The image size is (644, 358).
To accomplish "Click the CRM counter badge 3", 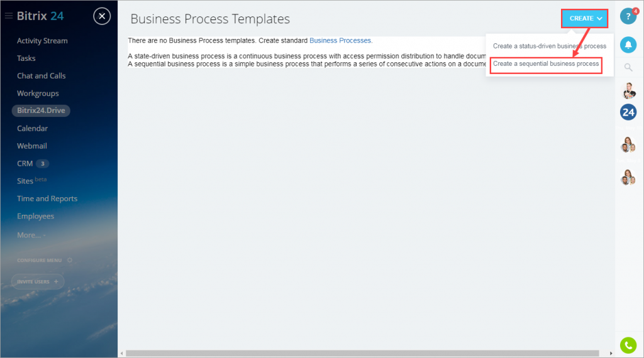I will pyautogui.click(x=42, y=164).
